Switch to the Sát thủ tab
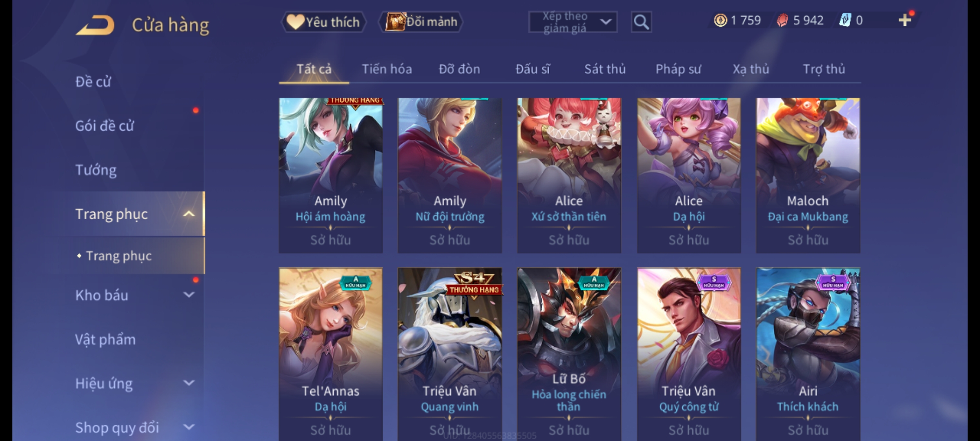Viewport: 980px width, 441px height. click(x=605, y=69)
